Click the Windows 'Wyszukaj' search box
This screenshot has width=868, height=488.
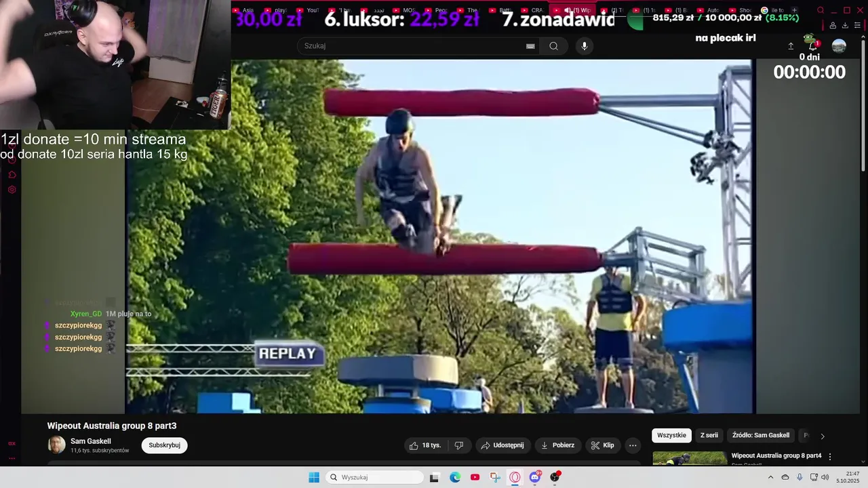[375, 477]
